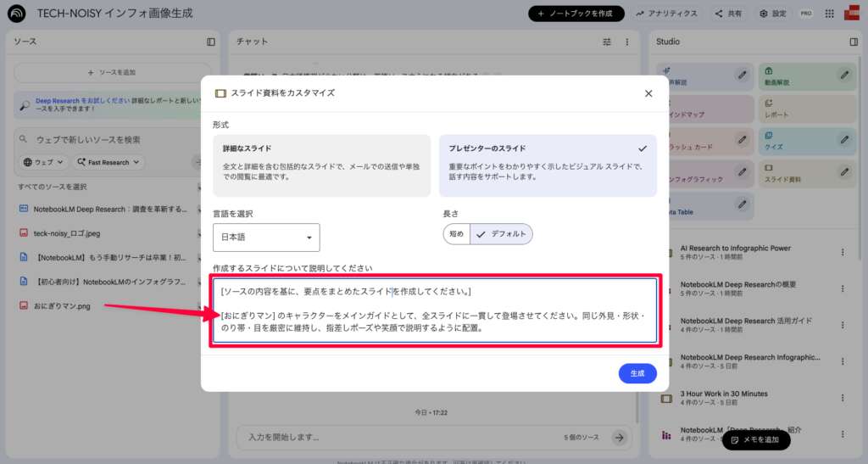Select source teck-noisy_ロゴ.jpeg
The height and width of the screenshot is (464, 868).
click(x=66, y=233)
